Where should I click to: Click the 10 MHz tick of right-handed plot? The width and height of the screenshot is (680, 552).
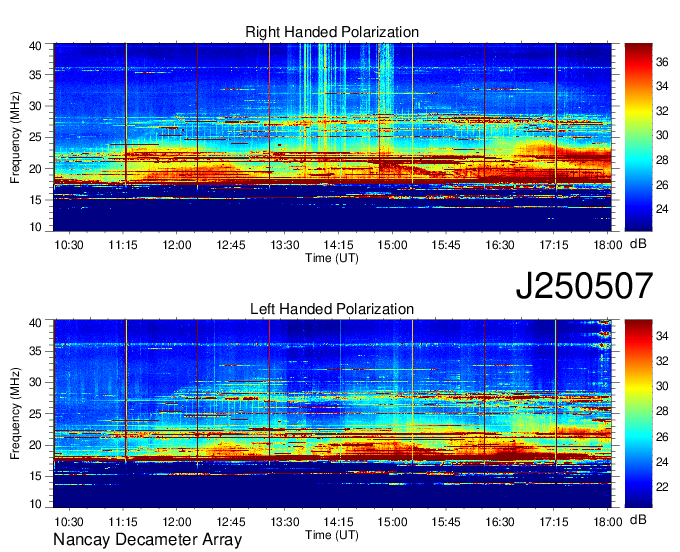(x=35, y=227)
